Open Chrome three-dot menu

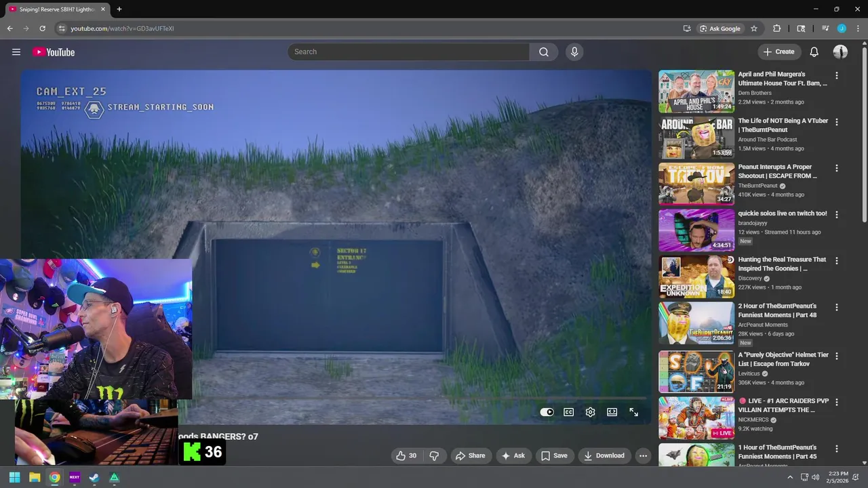(858, 28)
